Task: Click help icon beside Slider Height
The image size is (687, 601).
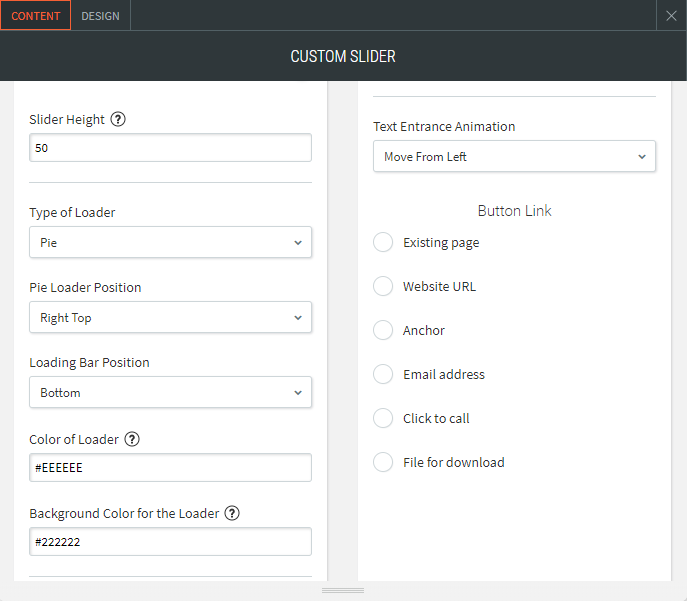Action: click(118, 119)
